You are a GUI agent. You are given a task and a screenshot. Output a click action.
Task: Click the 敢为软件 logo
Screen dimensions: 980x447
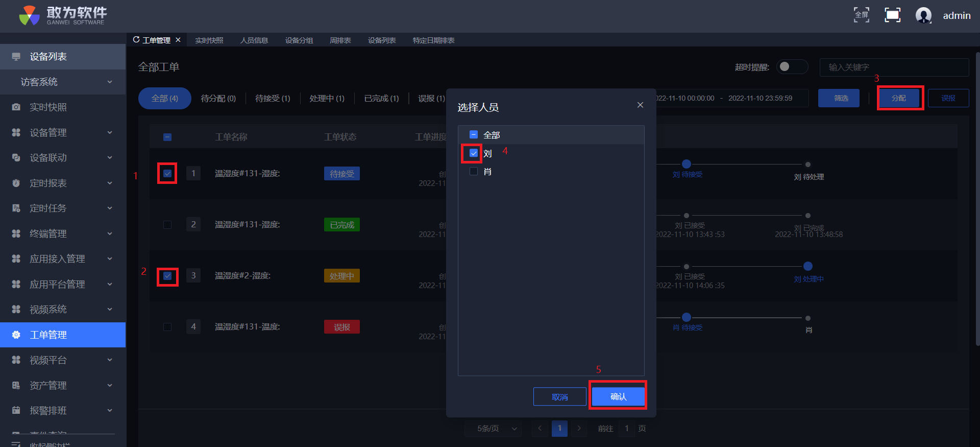(63, 15)
